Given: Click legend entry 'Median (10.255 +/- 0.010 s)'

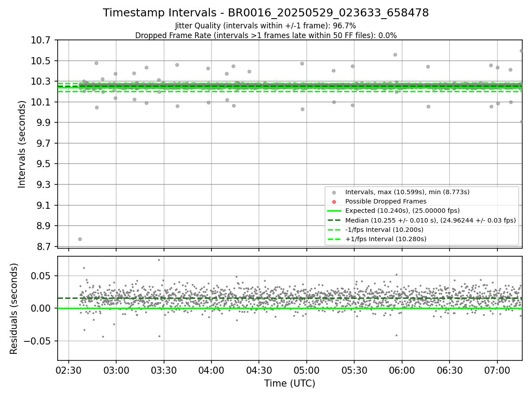Looking at the screenshot, I should coord(430,220).
